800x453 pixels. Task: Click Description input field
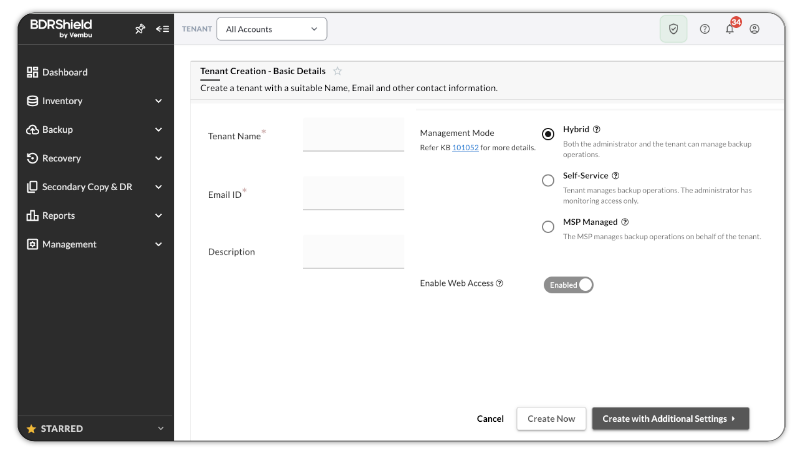tap(353, 251)
